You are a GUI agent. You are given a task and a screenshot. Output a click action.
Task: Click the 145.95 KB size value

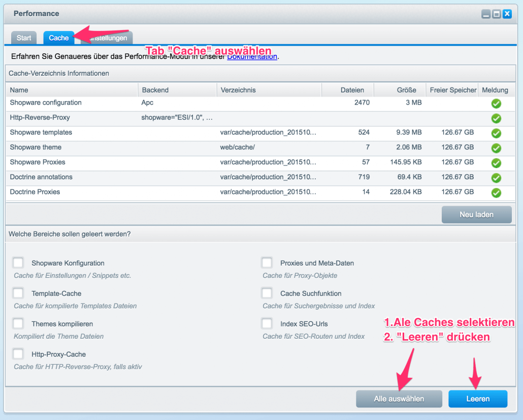click(406, 162)
